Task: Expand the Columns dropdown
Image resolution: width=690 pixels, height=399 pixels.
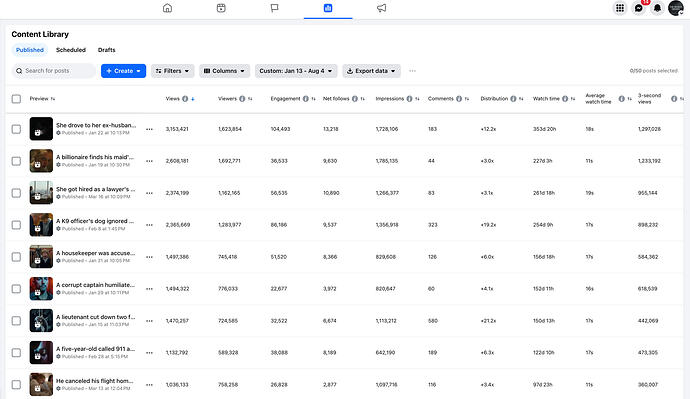Action: [x=224, y=71]
